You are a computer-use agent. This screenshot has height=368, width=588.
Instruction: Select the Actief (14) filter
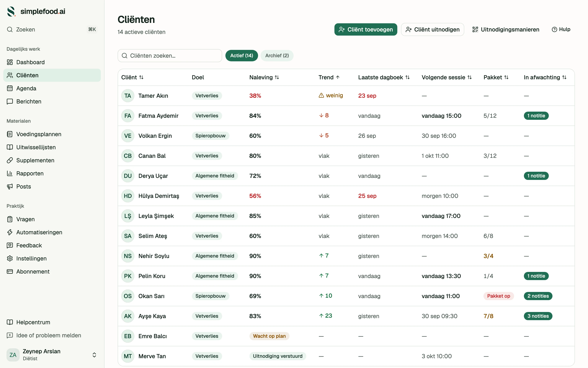pyautogui.click(x=242, y=56)
